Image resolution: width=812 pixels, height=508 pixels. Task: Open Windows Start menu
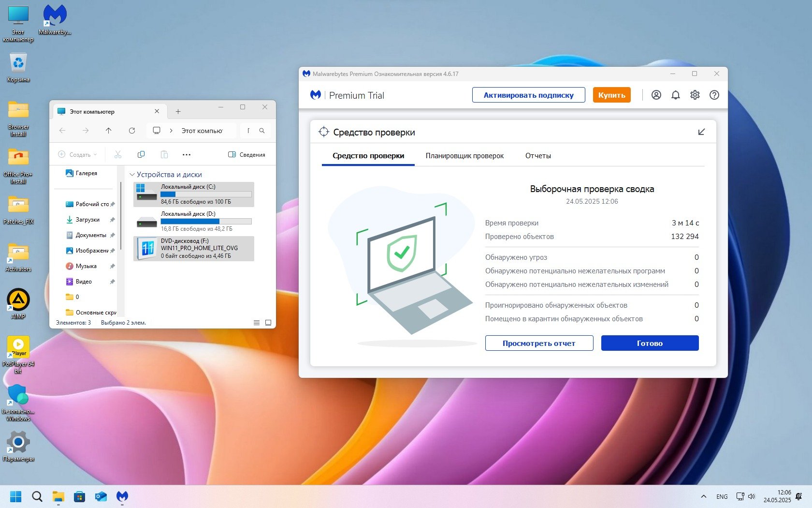pos(16,496)
